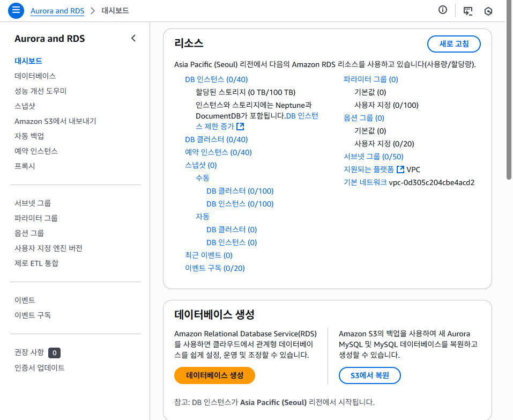Click the Aurora and RDS breadcrumb link

pos(57,11)
